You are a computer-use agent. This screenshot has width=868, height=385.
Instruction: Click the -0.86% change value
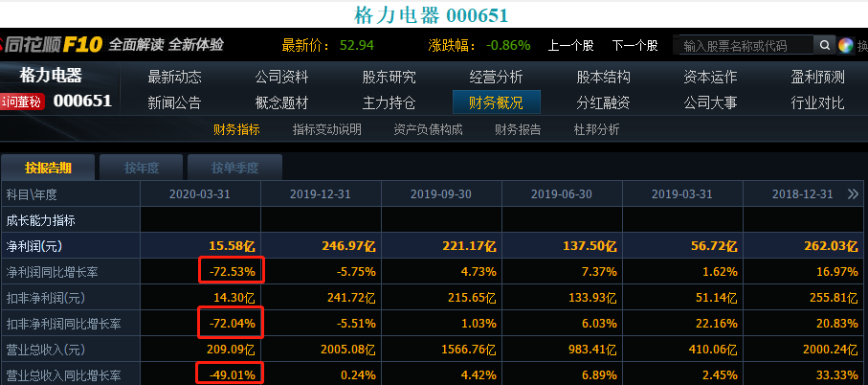click(507, 45)
